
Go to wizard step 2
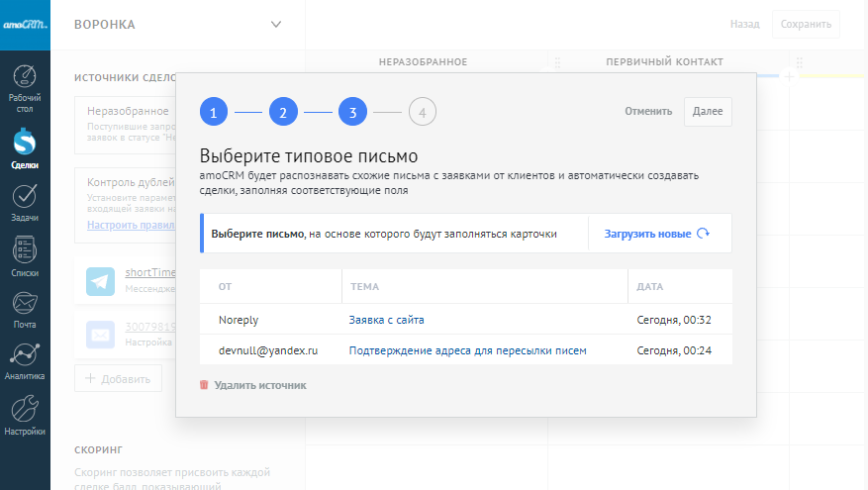click(283, 112)
